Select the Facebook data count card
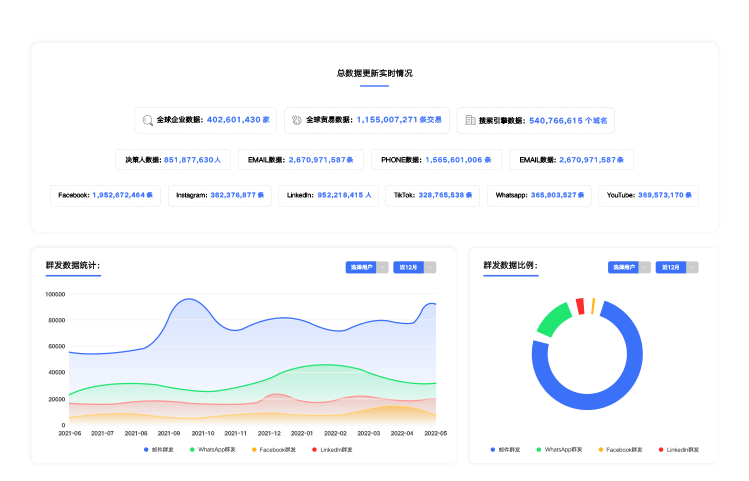749x481 pixels. point(105,195)
